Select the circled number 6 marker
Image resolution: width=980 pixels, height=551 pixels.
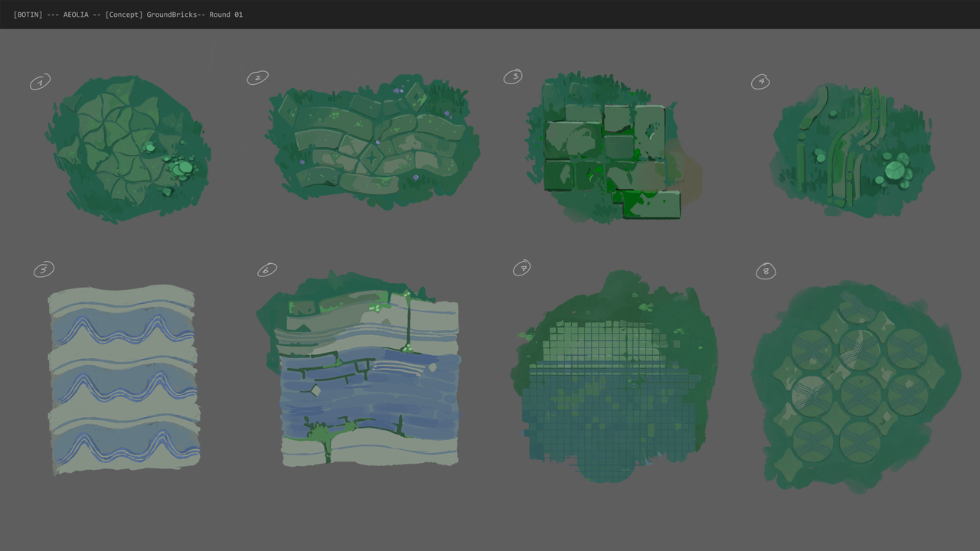point(266,270)
